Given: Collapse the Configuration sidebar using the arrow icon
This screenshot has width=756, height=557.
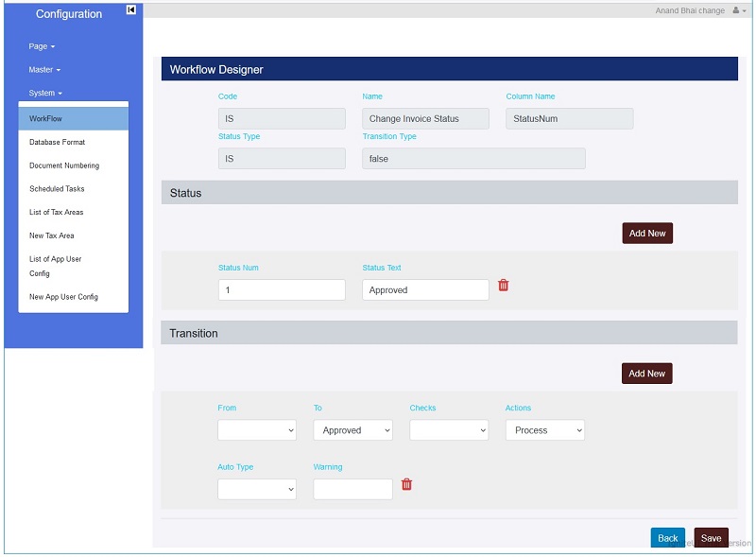Looking at the screenshot, I should point(131,10).
